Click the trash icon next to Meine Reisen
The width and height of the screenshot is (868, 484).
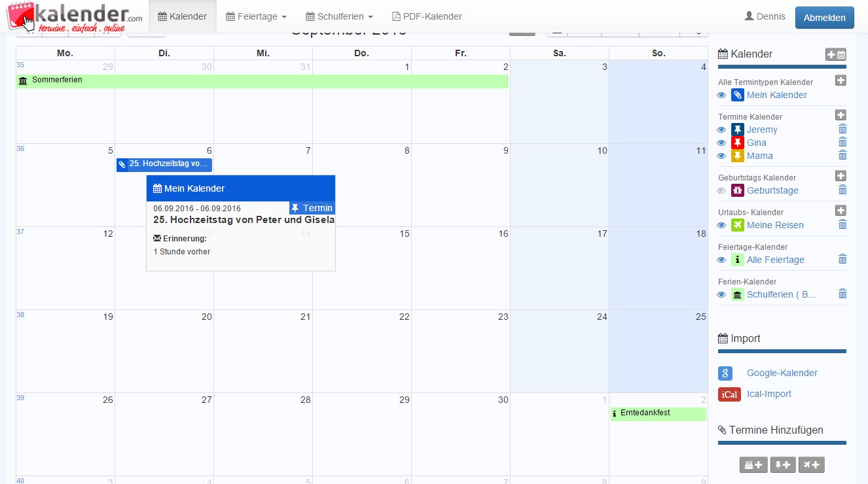[842, 224]
